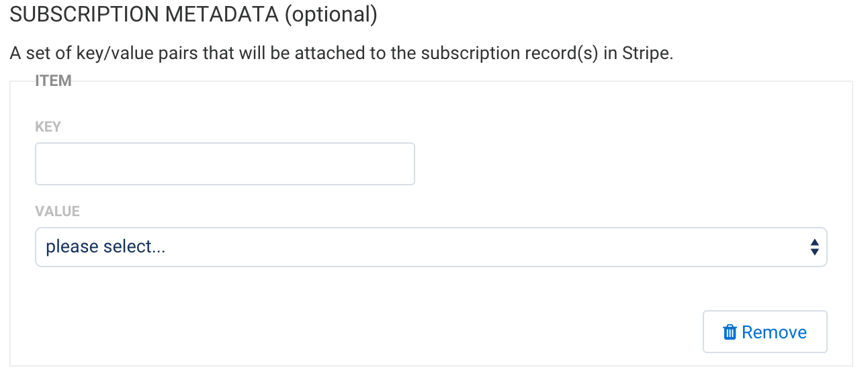Select the 'please select...' placeholder text

(105, 247)
